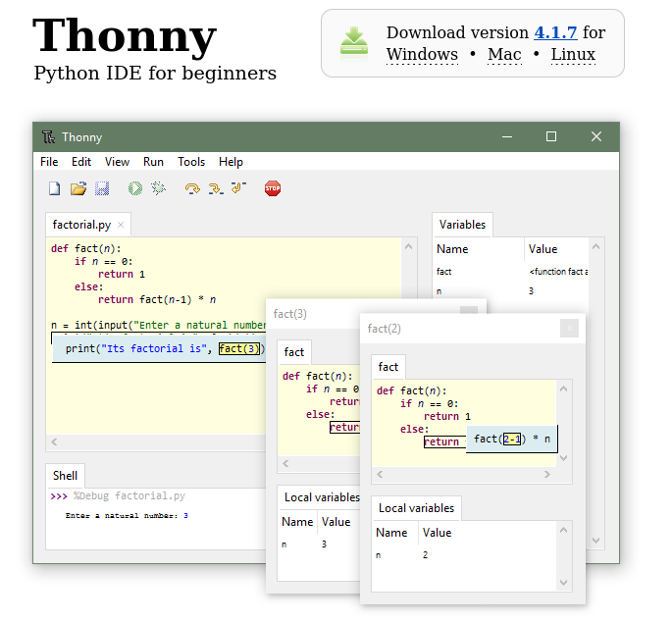This screenshot has width=672, height=622.
Task: Open a file with the folder icon
Action: pyautogui.click(x=78, y=188)
